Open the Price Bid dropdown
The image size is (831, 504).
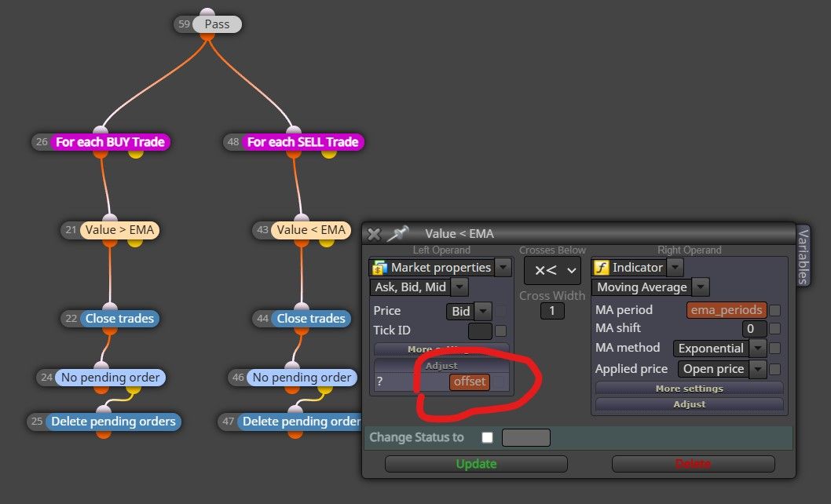tap(483, 311)
